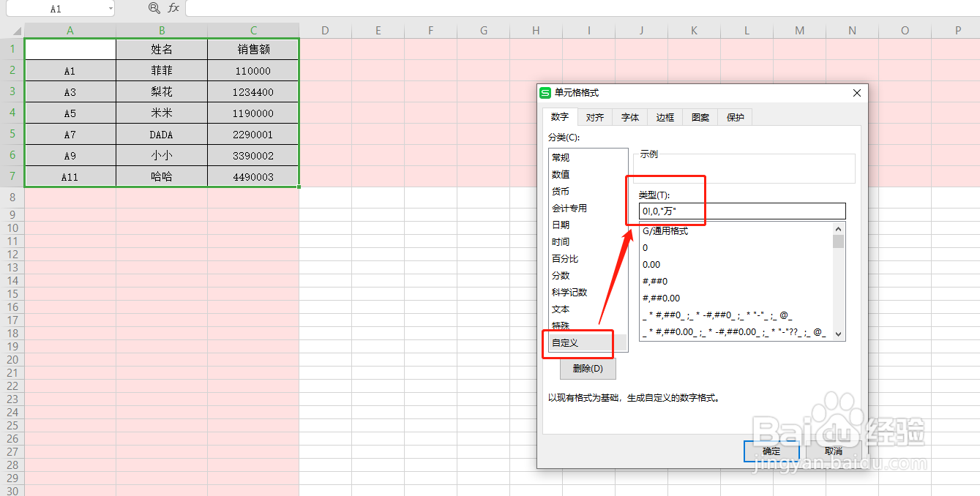Confirm with the 确定 button
The width and height of the screenshot is (980, 496).
tap(771, 451)
